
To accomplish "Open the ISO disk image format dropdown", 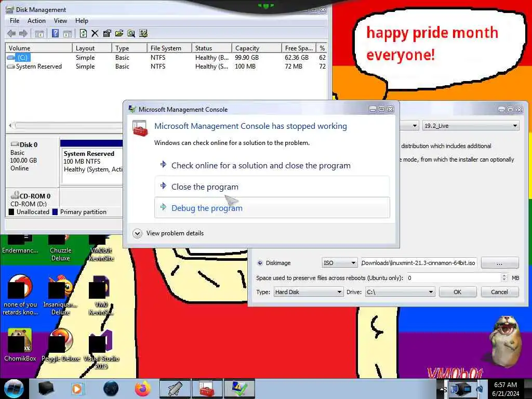I will tap(339, 263).
